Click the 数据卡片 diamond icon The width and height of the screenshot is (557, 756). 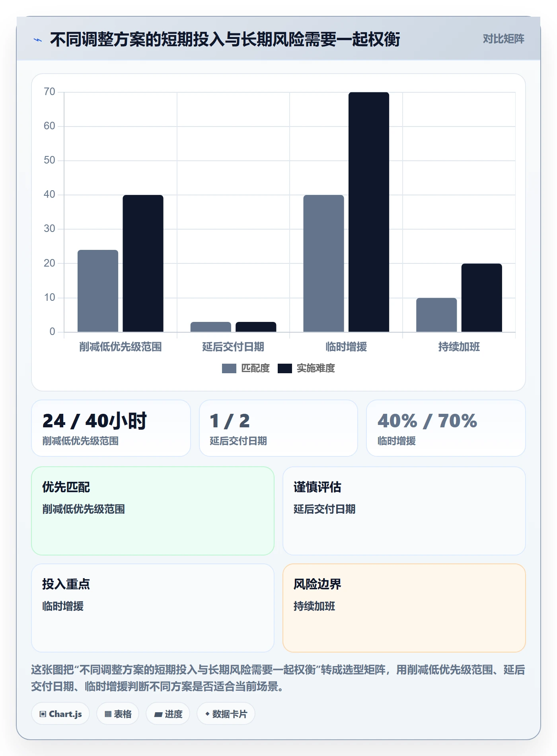coord(207,714)
